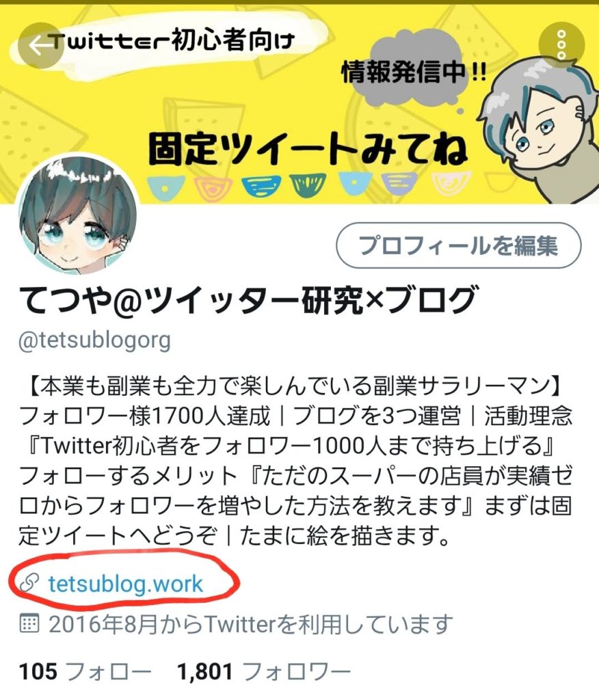Tap the back arrow icon
The image size is (599, 700).
pos(40,45)
